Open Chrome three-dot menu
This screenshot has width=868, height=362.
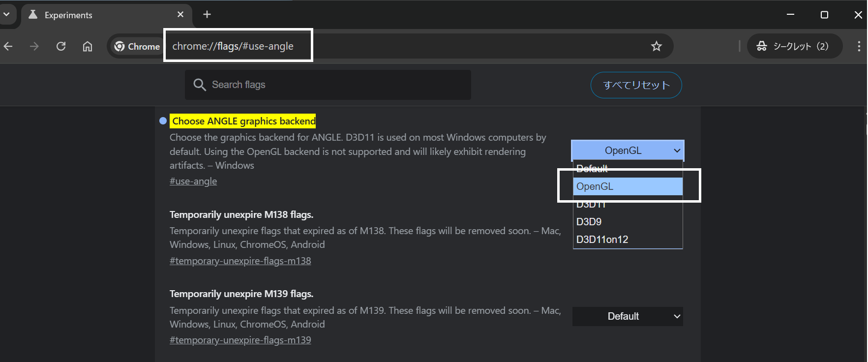tap(859, 46)
